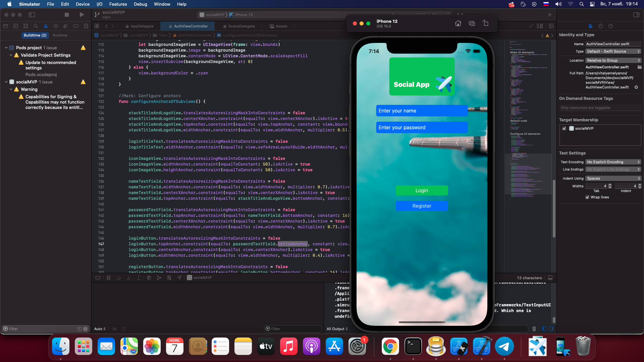Click the issue navigator Filter field

point(42,329)
